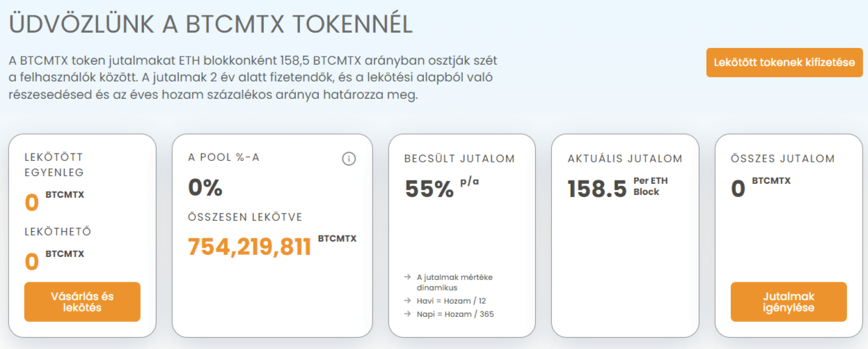
Task: Click the 'BECSÜLT JUTALOM' card title
Action: (459, 158)
